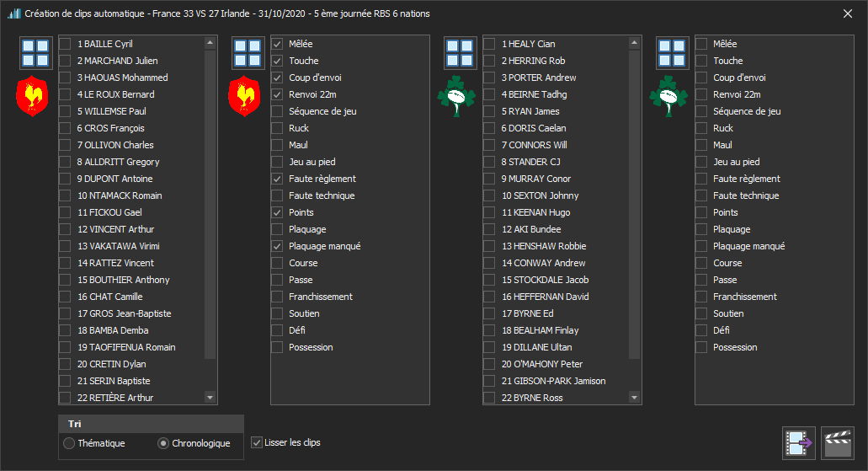868x471 pixels.
Task: Select the Chronologique radio button
Action: (x=163, y=443)
